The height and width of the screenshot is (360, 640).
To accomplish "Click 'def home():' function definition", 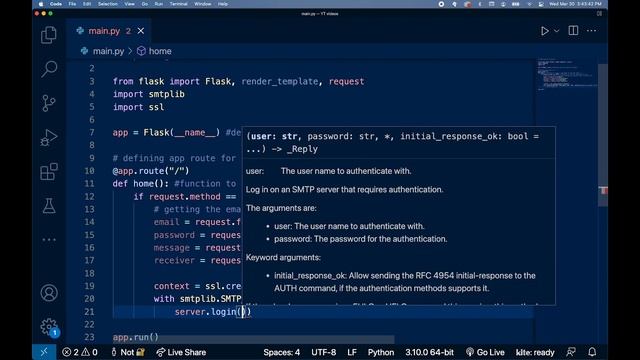I will [141, 184].
